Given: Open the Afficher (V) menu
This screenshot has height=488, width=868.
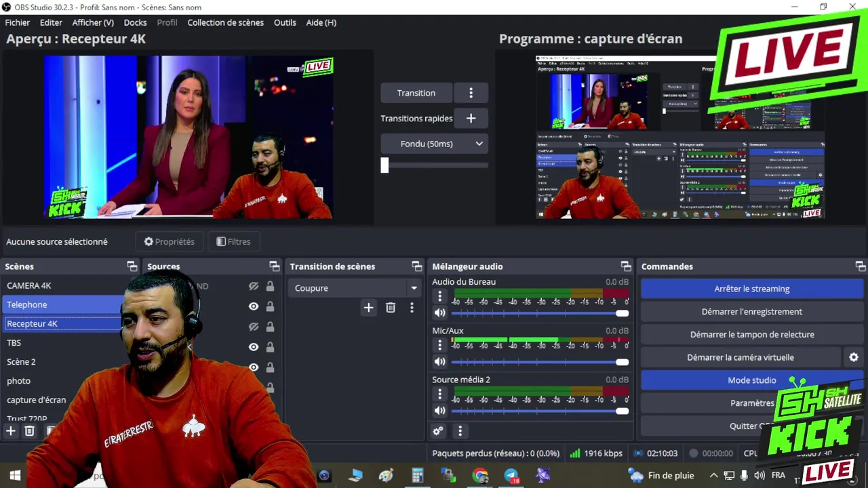Looking at the screenshot, I should [93, 22].
